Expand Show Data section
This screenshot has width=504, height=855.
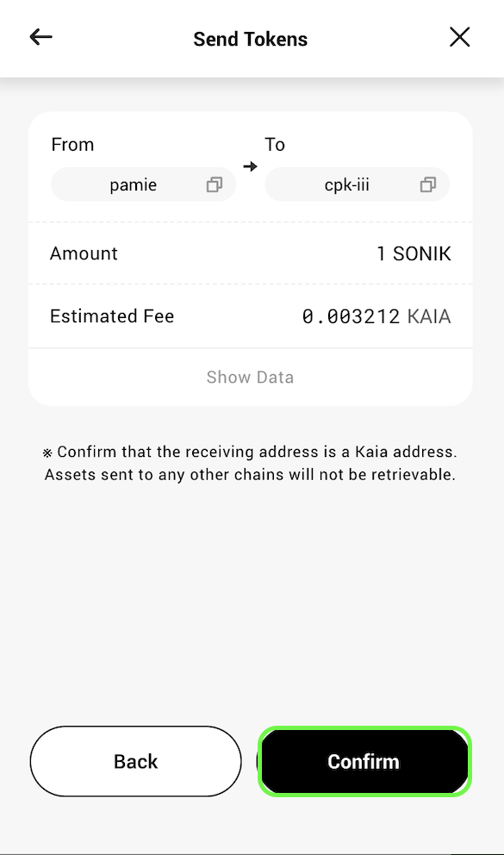click(x=250, y=377)
